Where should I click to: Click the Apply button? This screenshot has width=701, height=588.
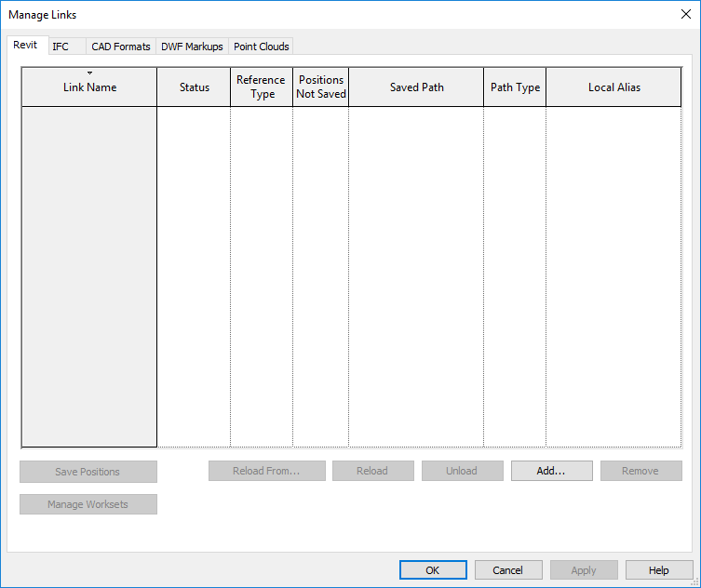tap(584, 570)
